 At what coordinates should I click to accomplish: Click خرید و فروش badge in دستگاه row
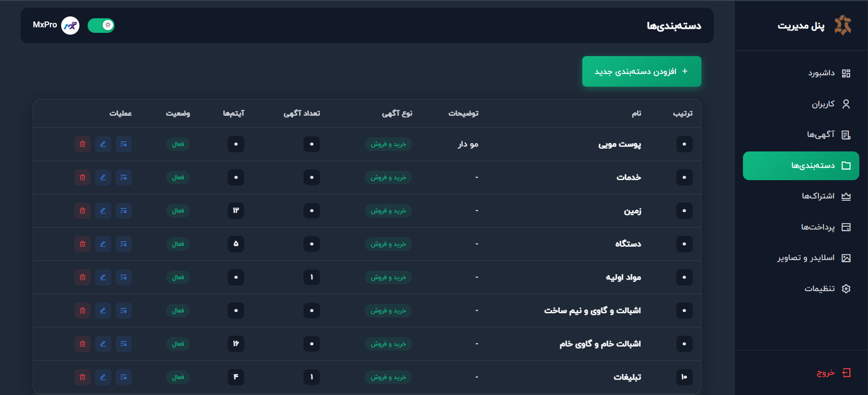pyautogui.click(x=388, y=244)
